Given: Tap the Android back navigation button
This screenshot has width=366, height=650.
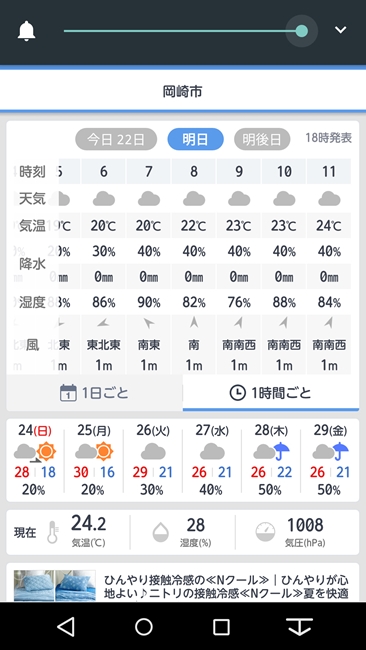Looking at the screenshot, I should tap(66, 626).
